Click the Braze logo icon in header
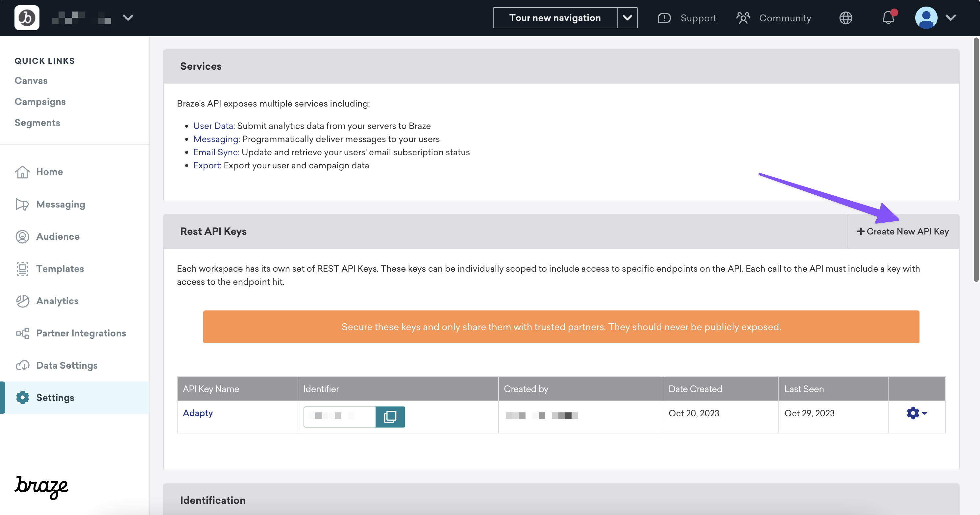Viewport: 980px width, 515px height. (27, 18)
